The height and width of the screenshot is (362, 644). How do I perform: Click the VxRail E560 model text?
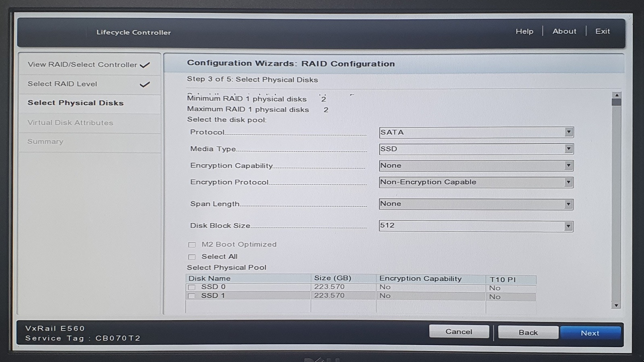(x=55, y=328)
